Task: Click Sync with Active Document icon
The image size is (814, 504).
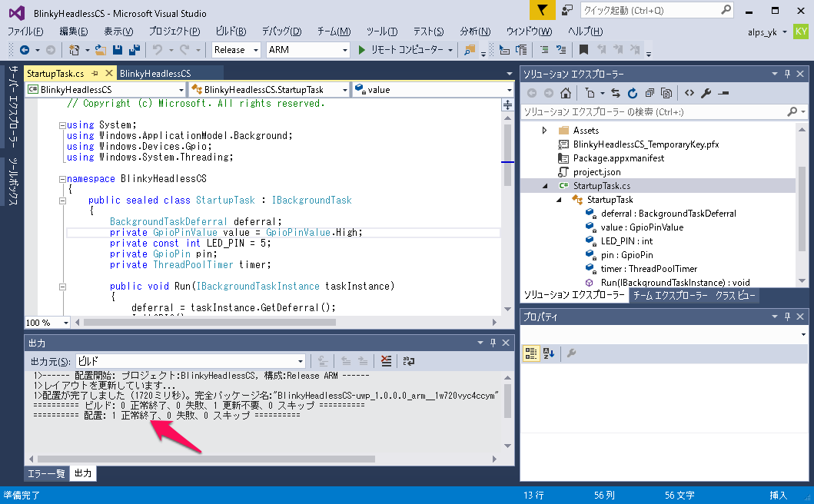Action: pos(616,93)
